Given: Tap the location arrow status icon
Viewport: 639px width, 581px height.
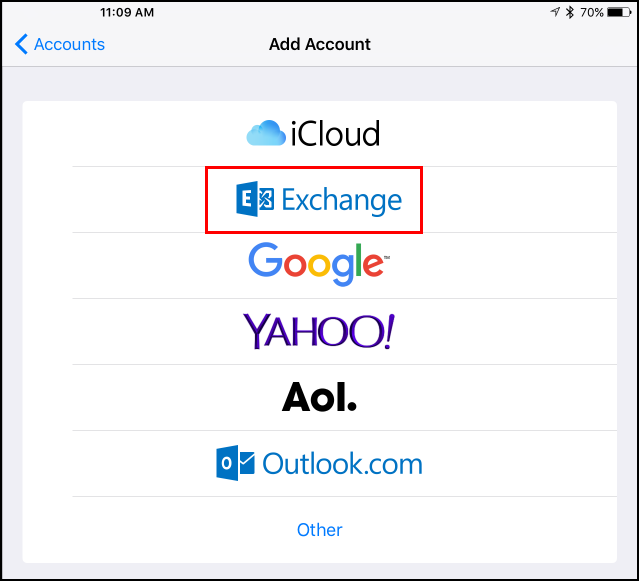Looking at the screenshot, I should tap(555, 12).
